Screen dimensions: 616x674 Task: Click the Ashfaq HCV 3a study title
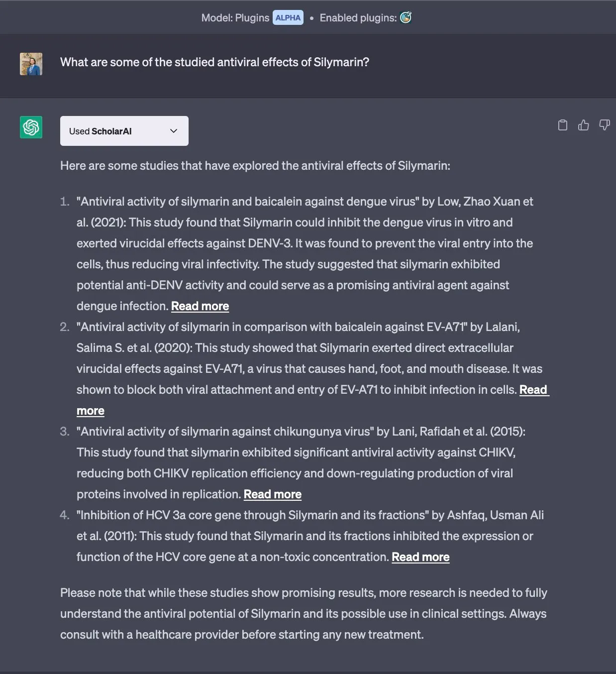[x=254, y=515]
